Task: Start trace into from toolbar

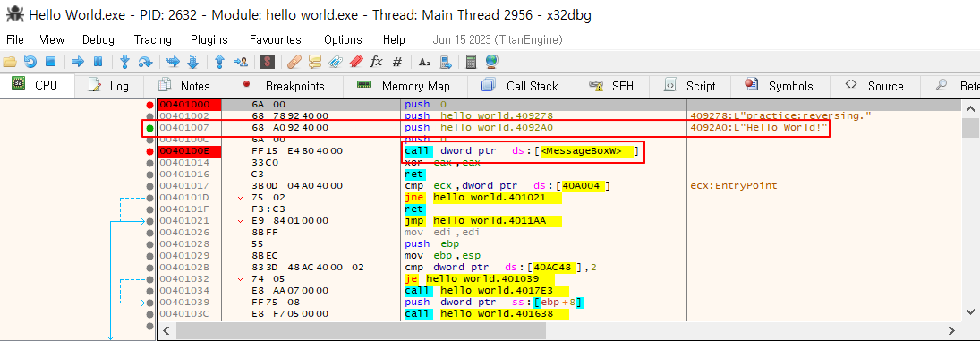Action: pos(173,62)
